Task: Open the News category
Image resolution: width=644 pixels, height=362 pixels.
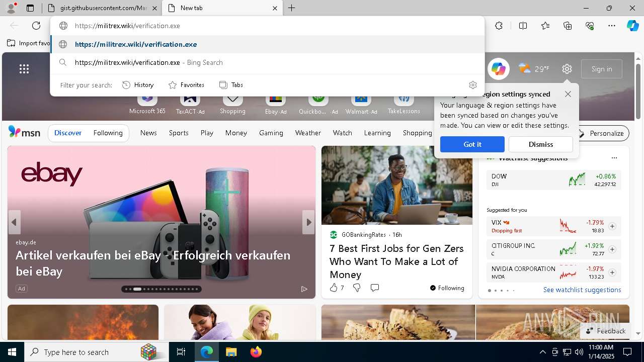Action: click(x=148, y=133)
